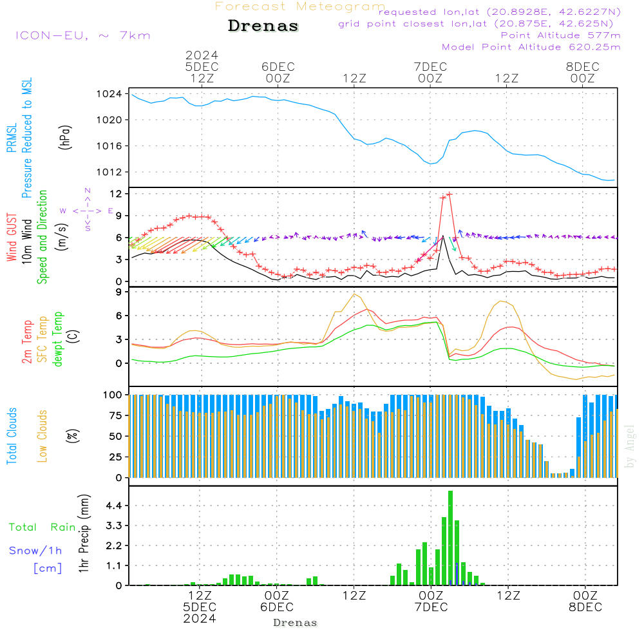Click the '1.1' precipitation axis value
Viewport: 644px width, 644px height.
(114, 565)
